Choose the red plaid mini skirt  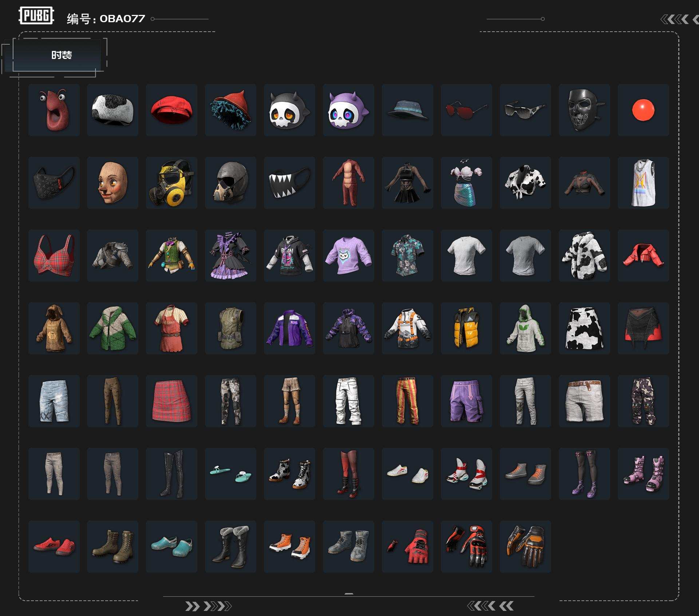click(171, 401)
